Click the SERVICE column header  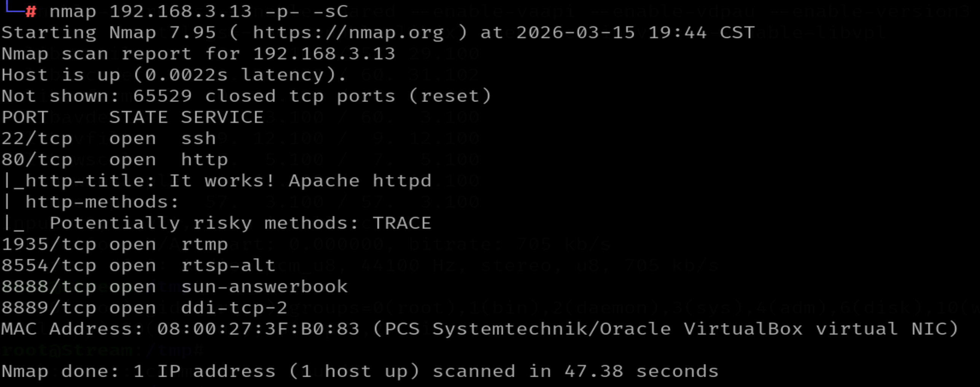222,117
